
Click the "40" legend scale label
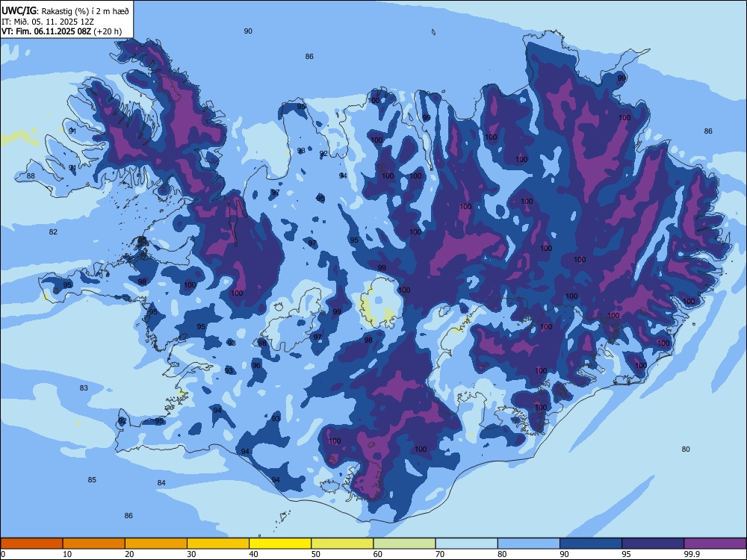point(254,554)
